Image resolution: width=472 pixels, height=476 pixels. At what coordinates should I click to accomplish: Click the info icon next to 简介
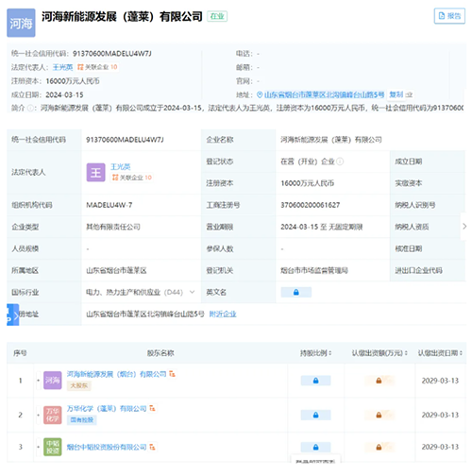point(30,109)
